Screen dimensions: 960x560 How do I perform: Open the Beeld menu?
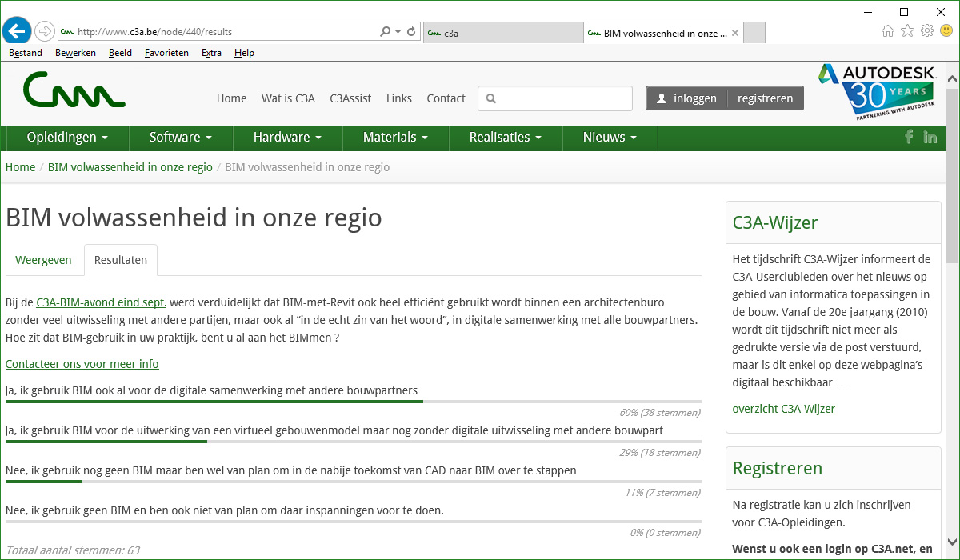point(120,53)
